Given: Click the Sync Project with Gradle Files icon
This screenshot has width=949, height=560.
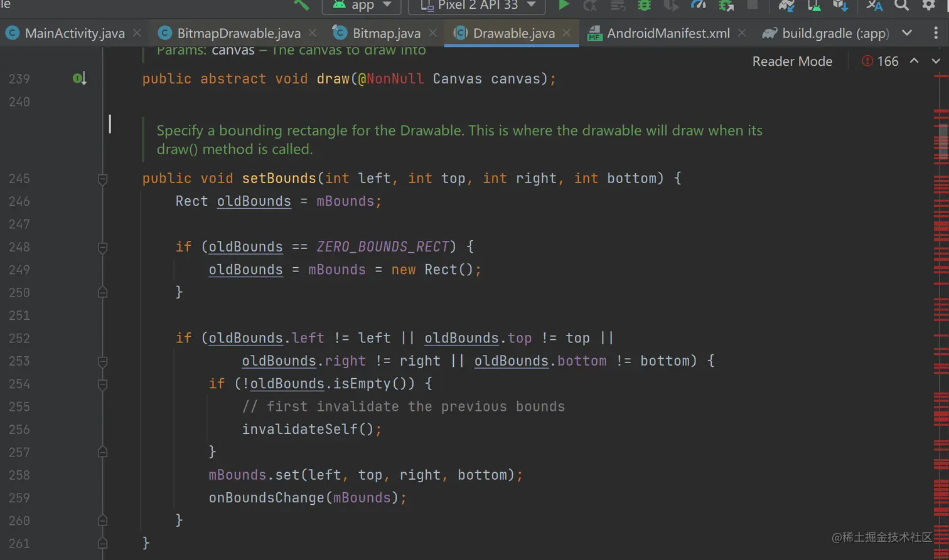Looking at the screenshot, I should pos(786,6).
